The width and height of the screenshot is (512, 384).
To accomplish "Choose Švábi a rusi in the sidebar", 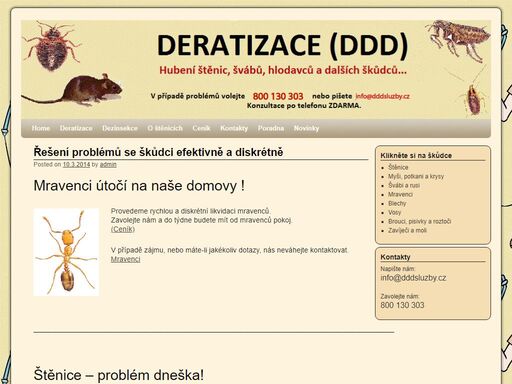I will click(404, 185).
